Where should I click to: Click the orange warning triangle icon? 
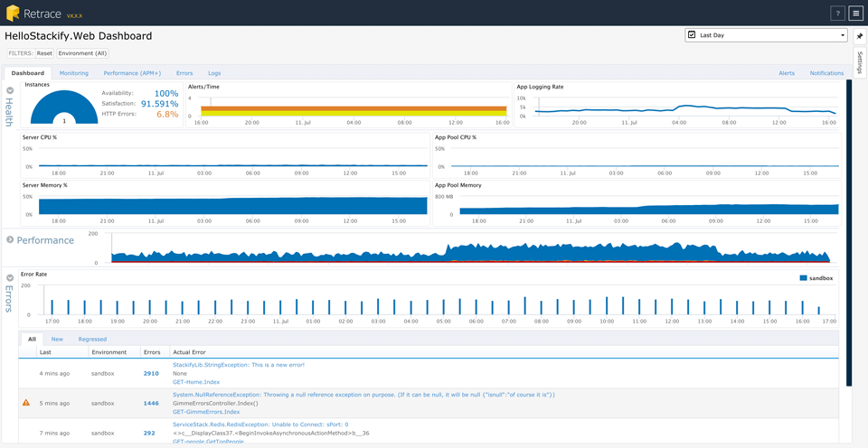click(26, 403)
